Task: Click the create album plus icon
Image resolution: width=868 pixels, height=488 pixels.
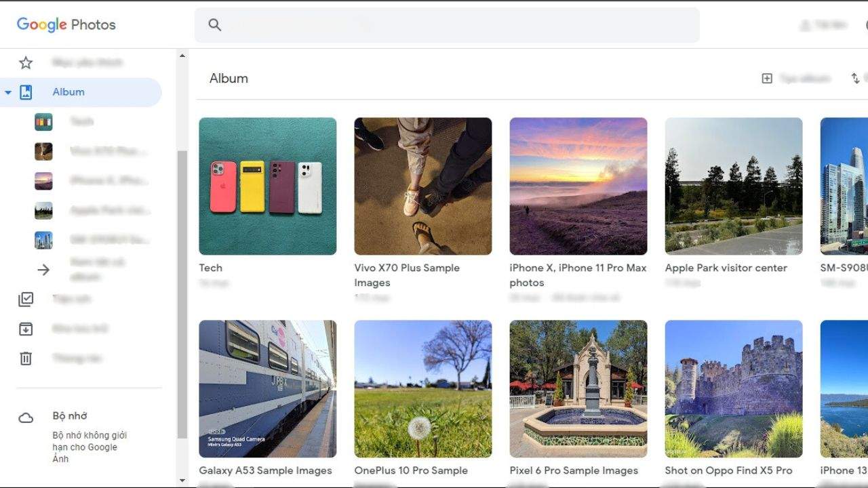Action: pos(767,79)
